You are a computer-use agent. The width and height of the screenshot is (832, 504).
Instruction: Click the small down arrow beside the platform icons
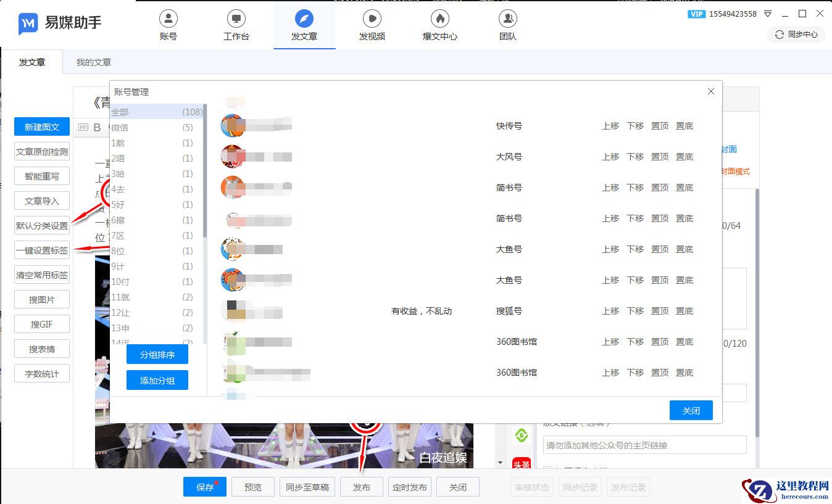tap(501, 463)
